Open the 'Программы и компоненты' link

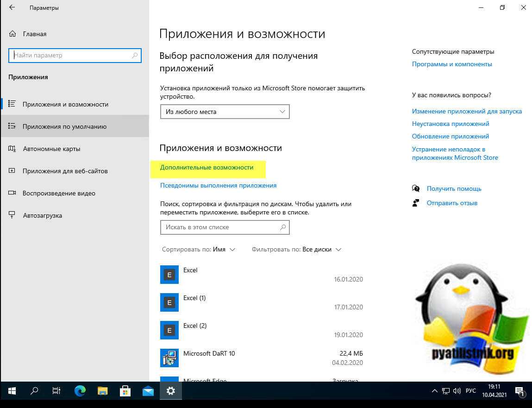451,64
